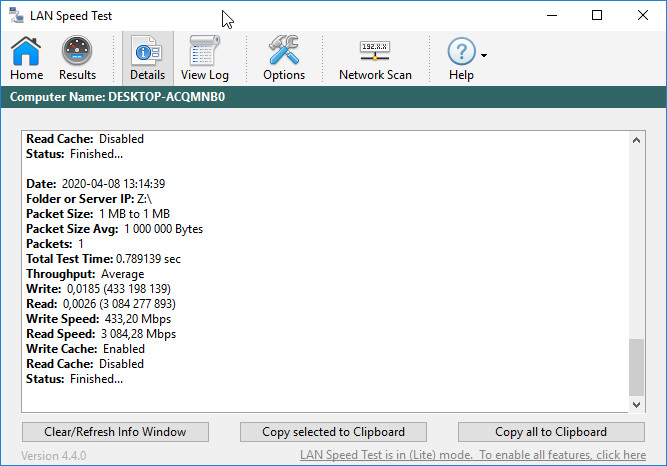The width and height of the screenshot is (667, 466).
Task: Click Copy selected to Clipboard button
Action: pos(333,432)
